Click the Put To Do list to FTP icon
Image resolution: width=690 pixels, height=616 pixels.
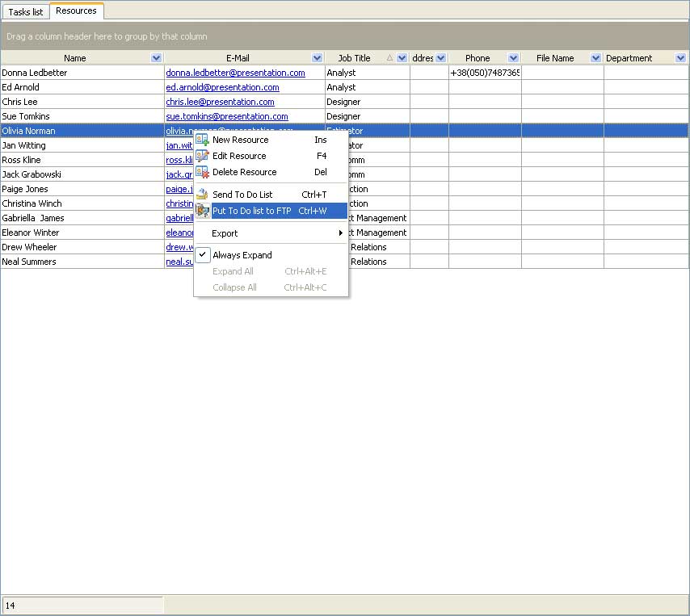click(x=203, y=211)
